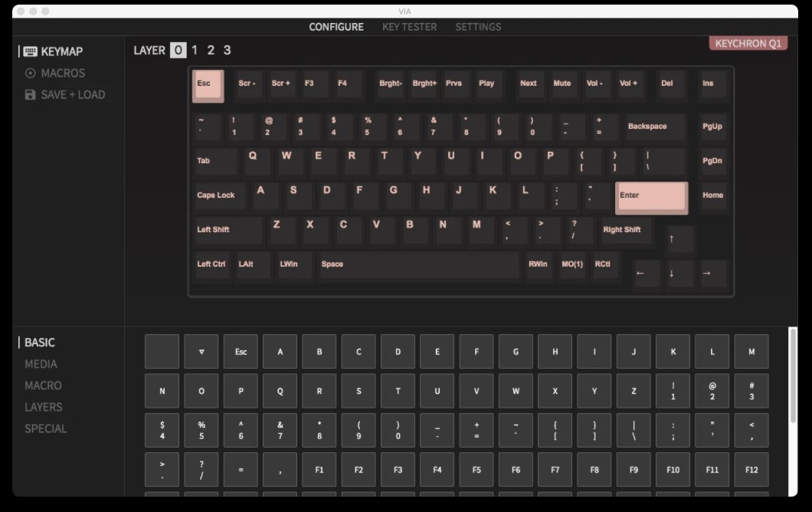Select the Q key on keyboard layout
The height and width of the screenshot is (512, 812).
pyautogui.click(x=257, y=162)
